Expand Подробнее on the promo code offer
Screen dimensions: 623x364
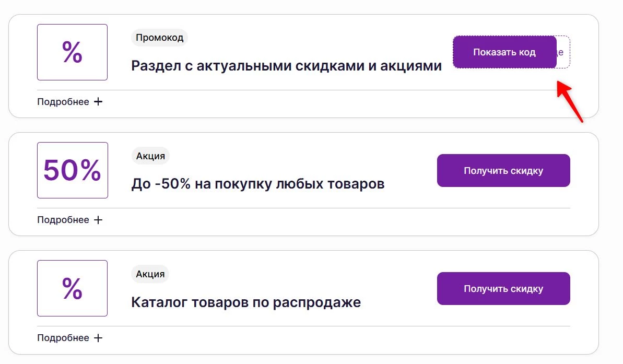click(63, 101)
